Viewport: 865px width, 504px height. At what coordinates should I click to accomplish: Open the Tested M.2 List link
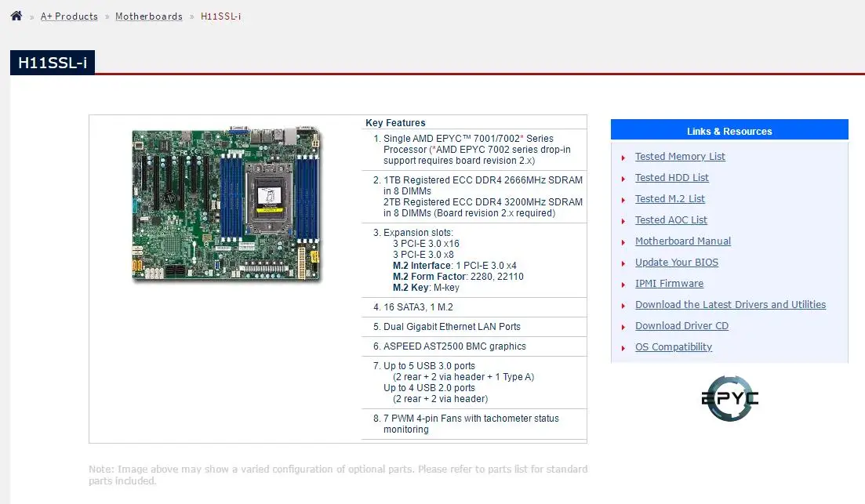670,198
